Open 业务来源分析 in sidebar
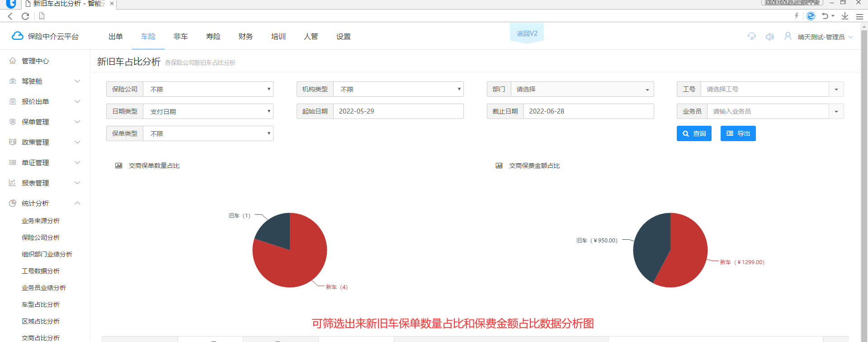 [41, 221]
